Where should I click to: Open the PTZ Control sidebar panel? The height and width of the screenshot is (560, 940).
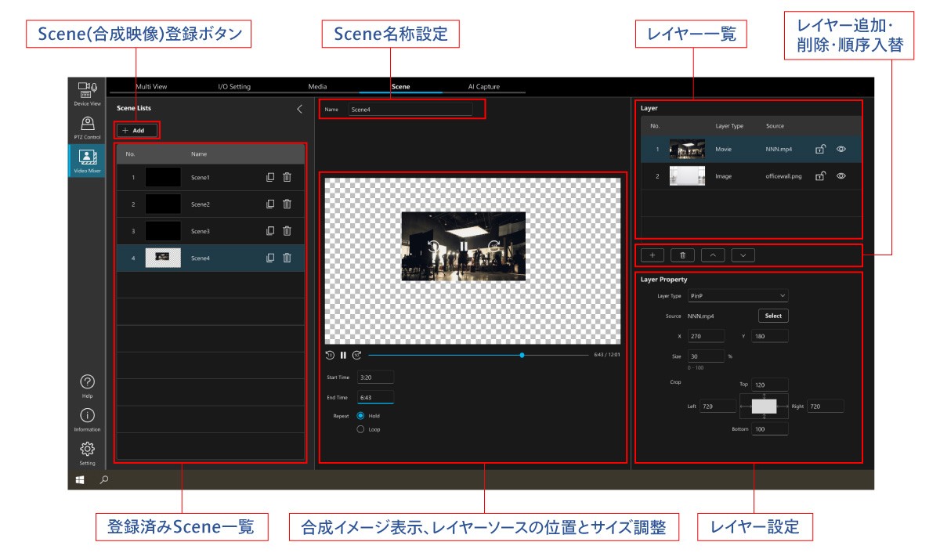click(86, 126)
